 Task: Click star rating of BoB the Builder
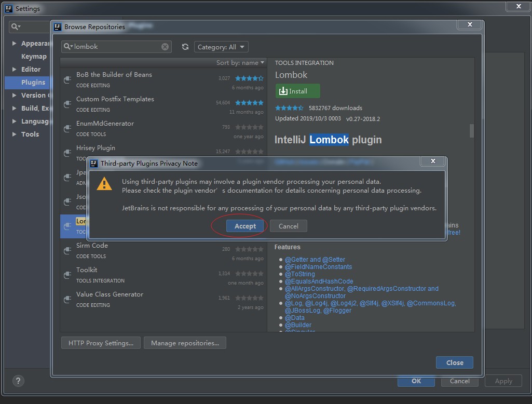[x=249, y=78]
